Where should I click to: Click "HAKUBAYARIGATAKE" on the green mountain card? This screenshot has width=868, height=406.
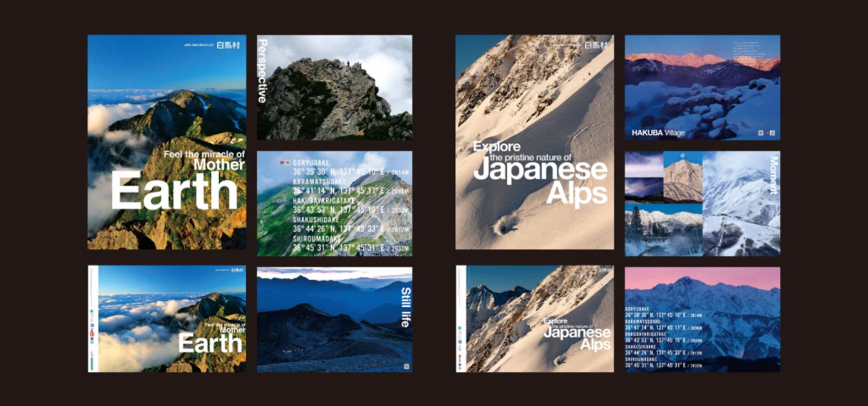point(324,200)
